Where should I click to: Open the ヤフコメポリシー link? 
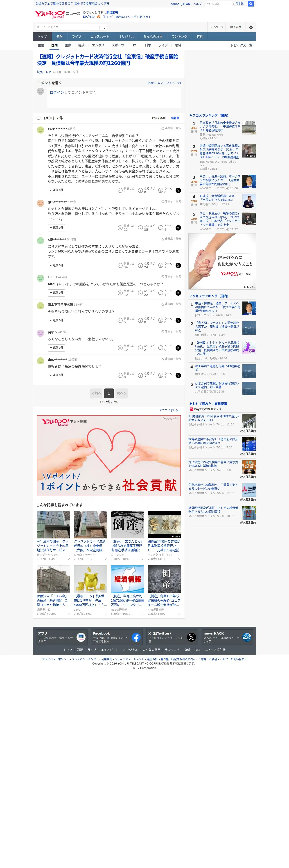[x=170, y=410]
